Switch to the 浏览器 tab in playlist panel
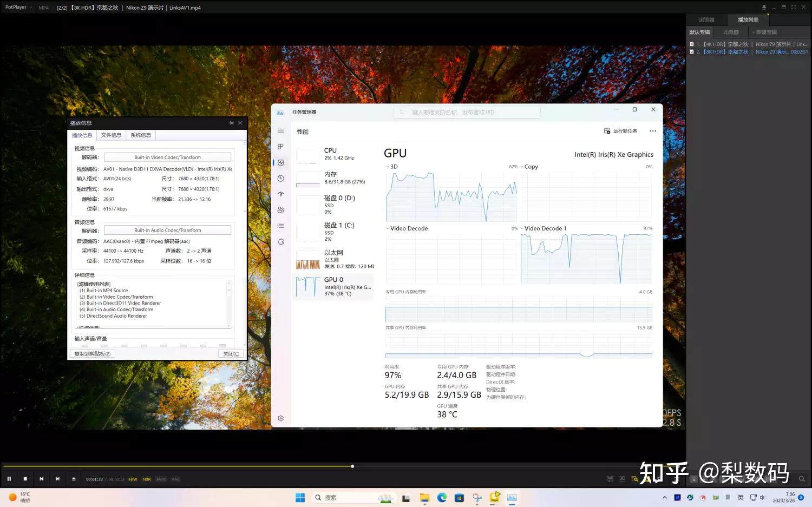Screen dimensions: 812x507 [x=707, y=19]
